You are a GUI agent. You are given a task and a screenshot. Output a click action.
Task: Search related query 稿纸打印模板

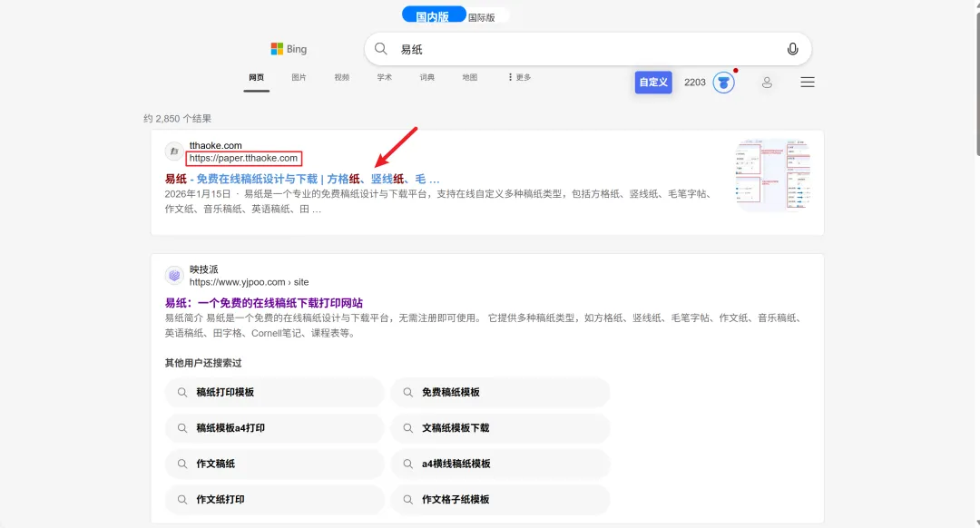(x=274, y=393)
